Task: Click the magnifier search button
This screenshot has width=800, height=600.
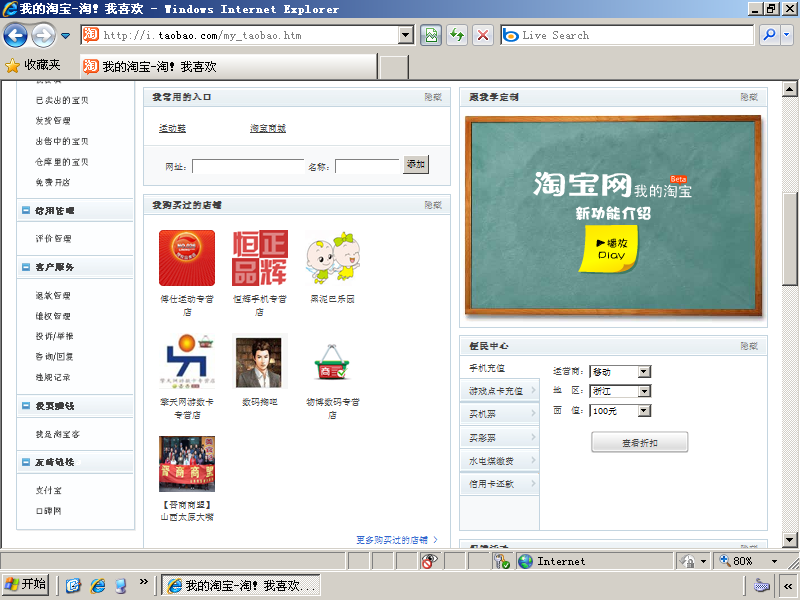Action: [769, 35]
